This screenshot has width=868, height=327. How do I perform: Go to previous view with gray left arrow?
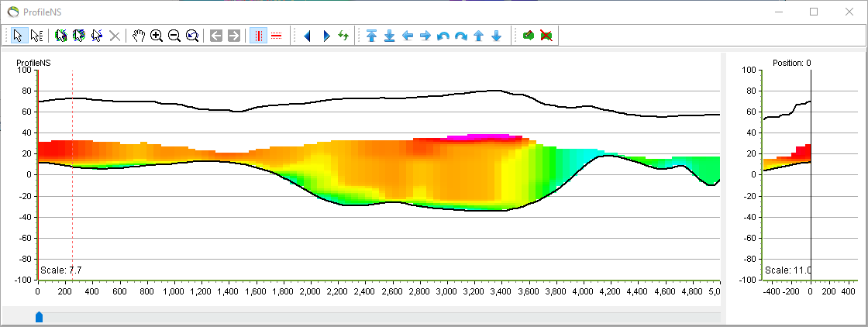(216, 36)
